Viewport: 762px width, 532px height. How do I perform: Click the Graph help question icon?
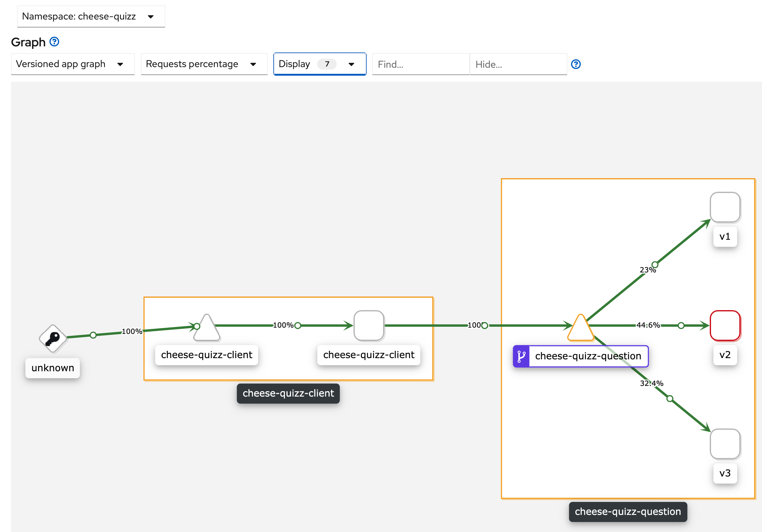(54, 42)
